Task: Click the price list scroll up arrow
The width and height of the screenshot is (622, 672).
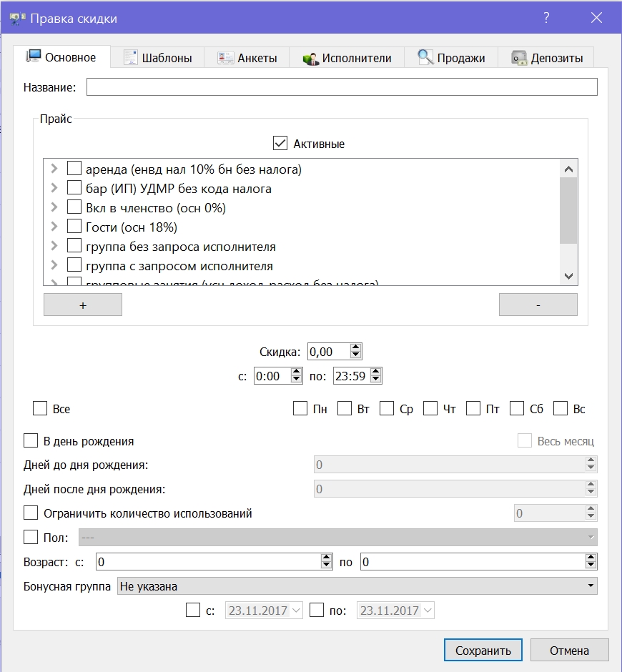Action: 568,169
